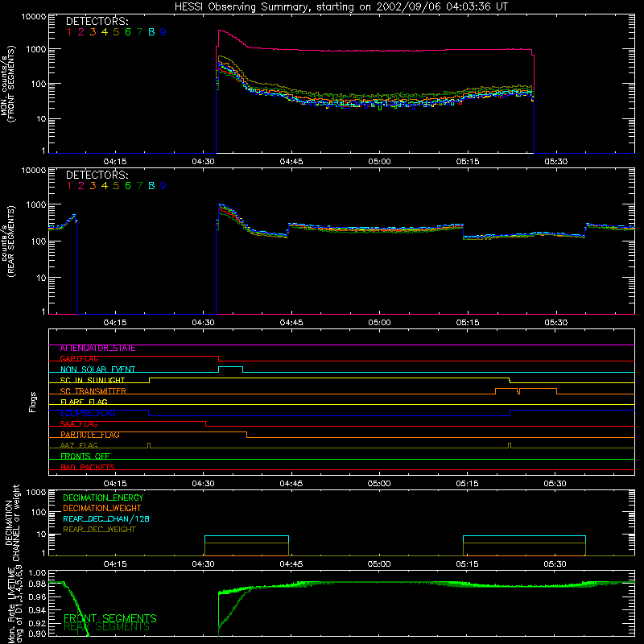The width and height of the screenshot is (644, 644).
Task: Select detector 9 in front segments legend
Action: pos(163,32)
